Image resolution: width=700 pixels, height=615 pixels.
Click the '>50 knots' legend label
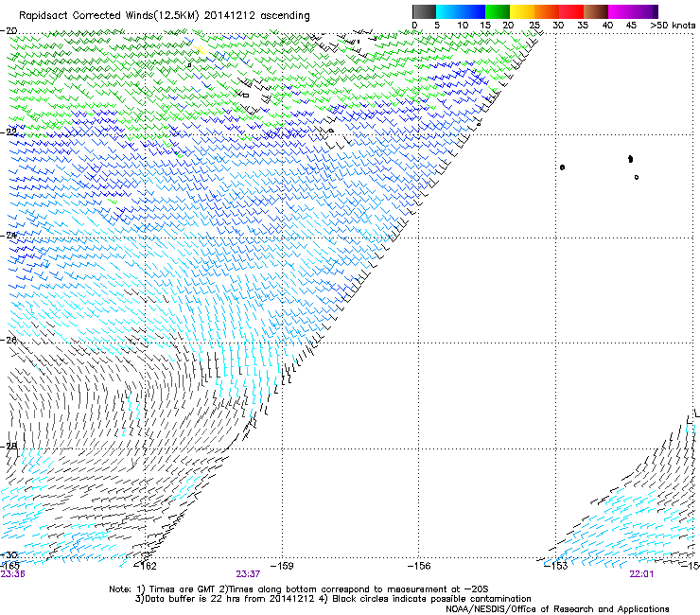pos(673,26)
